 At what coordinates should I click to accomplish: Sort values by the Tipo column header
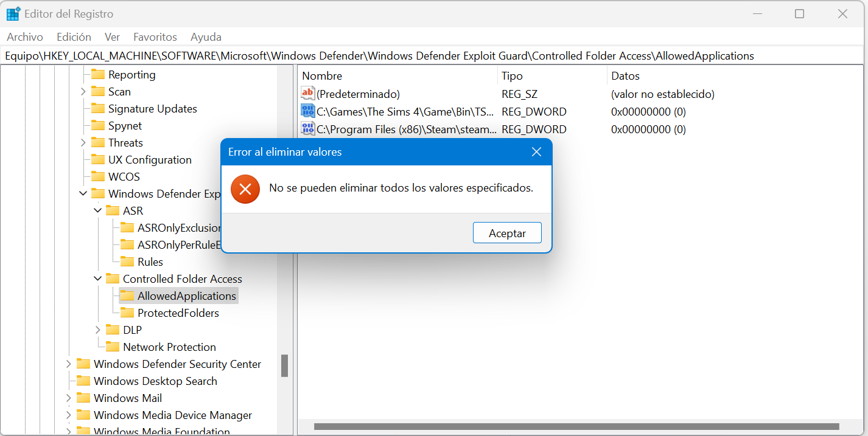[553, 76]
